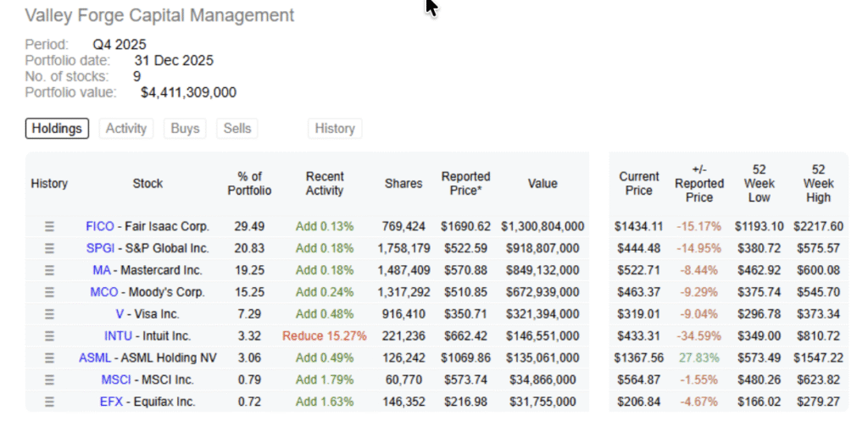
Task: Select the Sells tab
Action: [237, 129]
